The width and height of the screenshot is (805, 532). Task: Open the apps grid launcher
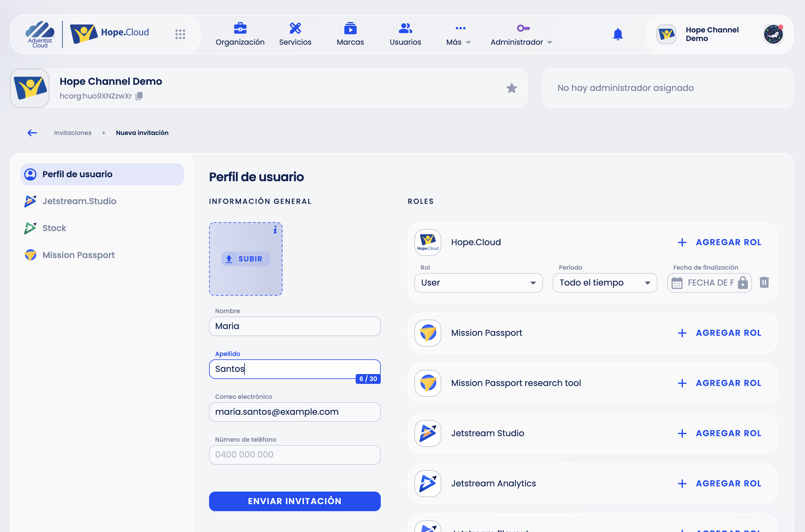[180, 34]
